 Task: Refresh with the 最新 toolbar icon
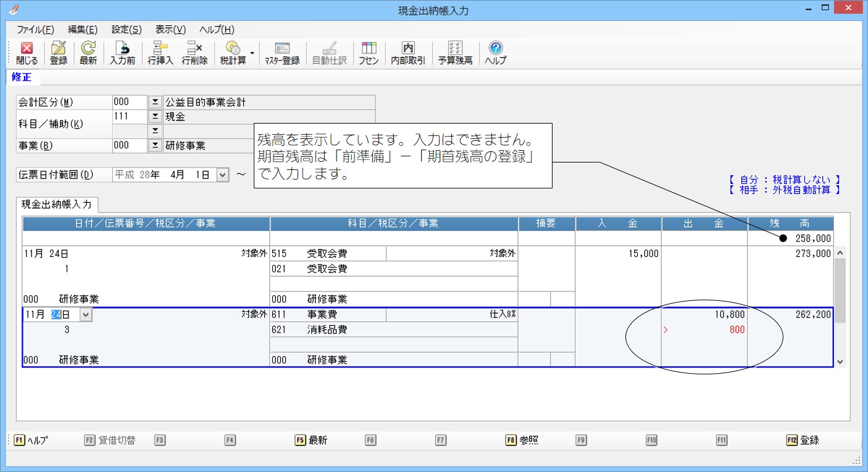click(x=88, y=53)
